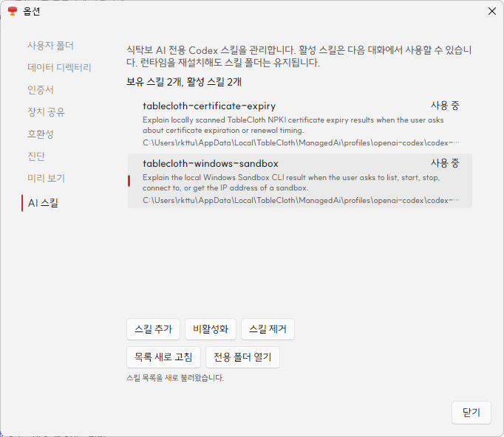The height and width of the screenshot is (437, 504).
Task: Switch to the 데이터 디렉터리 section
Action: (59, 68)
